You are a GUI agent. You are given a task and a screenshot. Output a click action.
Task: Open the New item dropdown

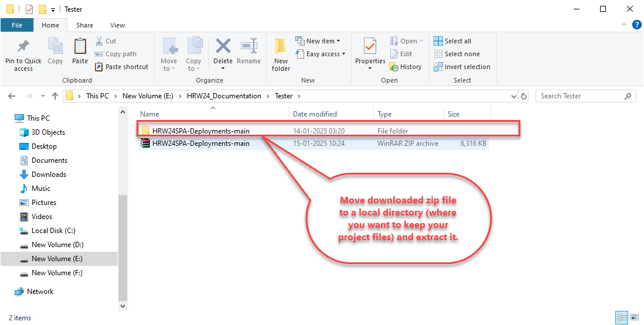(x=318, y=41)
